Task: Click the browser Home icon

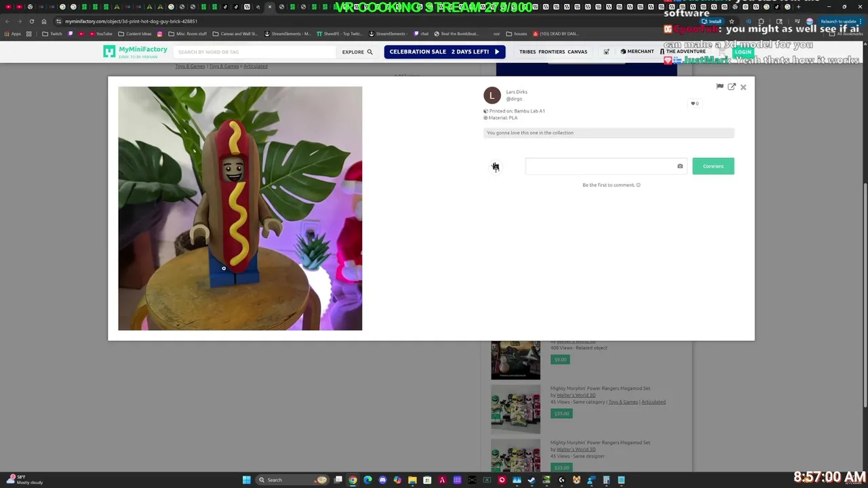Action: tap(43, 21)
